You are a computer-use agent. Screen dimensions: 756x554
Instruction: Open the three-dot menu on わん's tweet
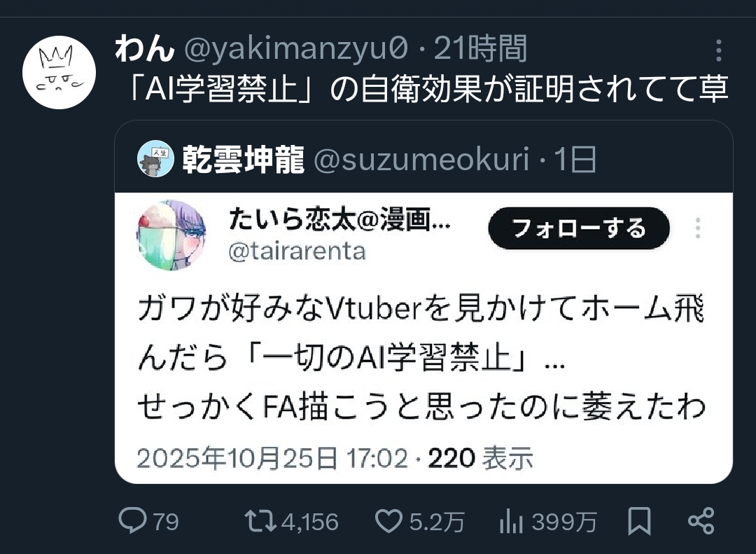[x=718, y=50]
